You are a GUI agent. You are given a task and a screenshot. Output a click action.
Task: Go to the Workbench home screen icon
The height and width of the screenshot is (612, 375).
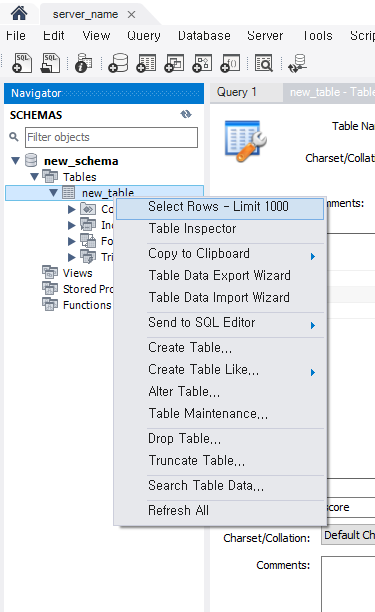coord(19,13)
